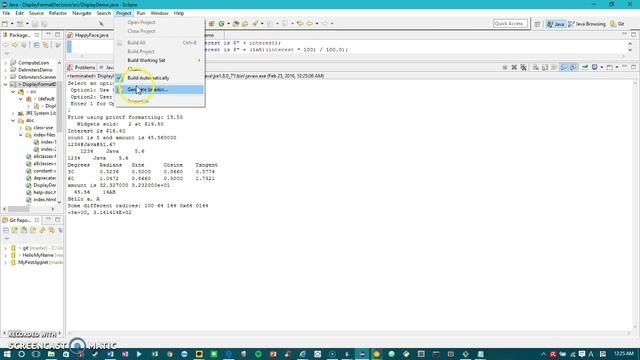Click the Clear Console icon
The image size is (640, 360).
pos(536,67)
